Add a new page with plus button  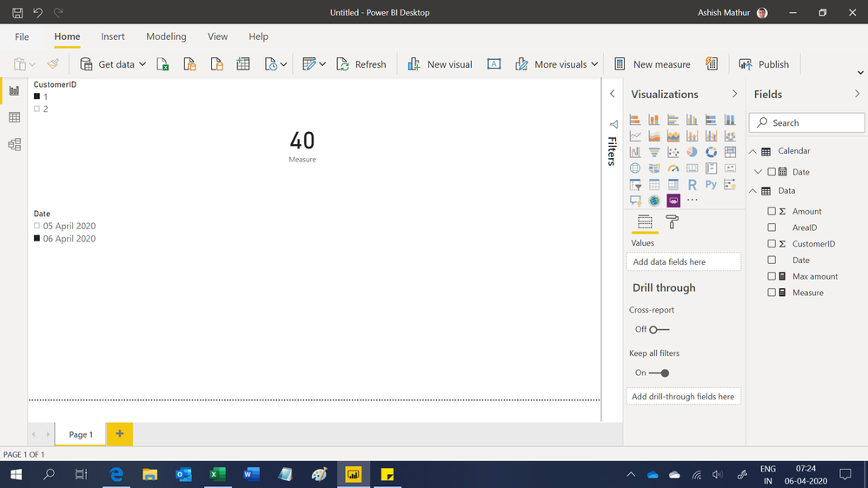pos(120,434)
